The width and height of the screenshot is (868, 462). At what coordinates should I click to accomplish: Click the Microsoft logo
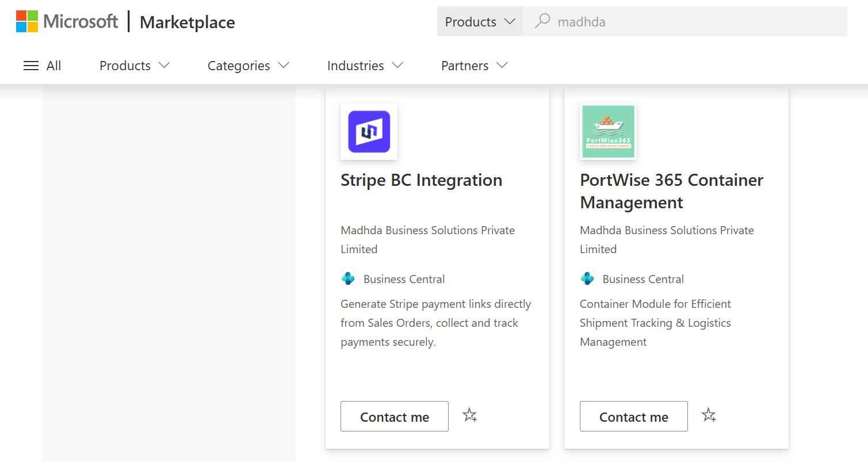tap(67, 22)
